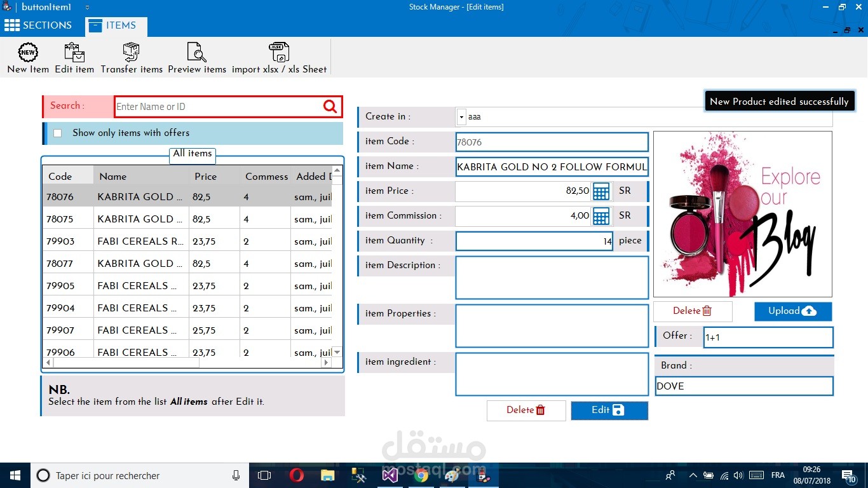Open calculator for item Commission field
The height and width of the screenshot is (488, 868).
601,216
